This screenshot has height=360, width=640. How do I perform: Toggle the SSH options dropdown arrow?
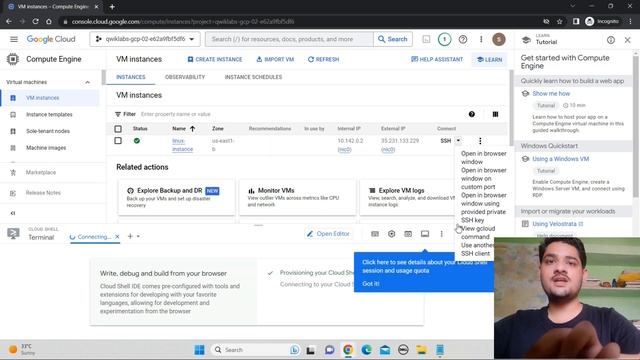pyautogui.click(x=458, y=140)
